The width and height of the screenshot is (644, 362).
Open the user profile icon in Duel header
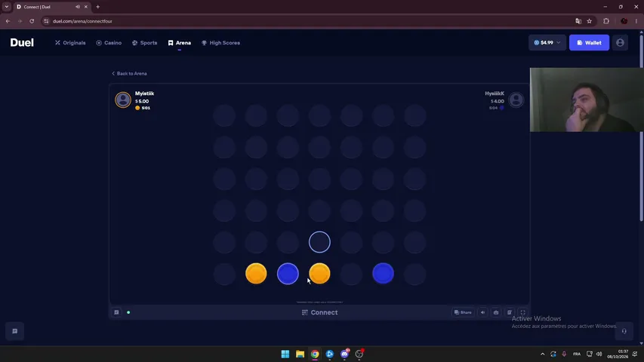pyautogui.click(x=620, y=43)
